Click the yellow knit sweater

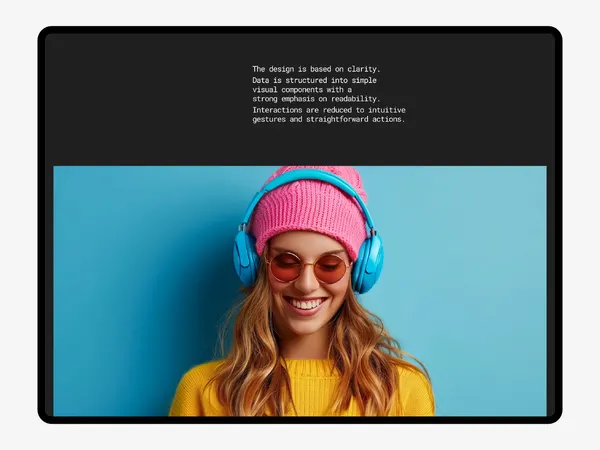click(306, 390)
